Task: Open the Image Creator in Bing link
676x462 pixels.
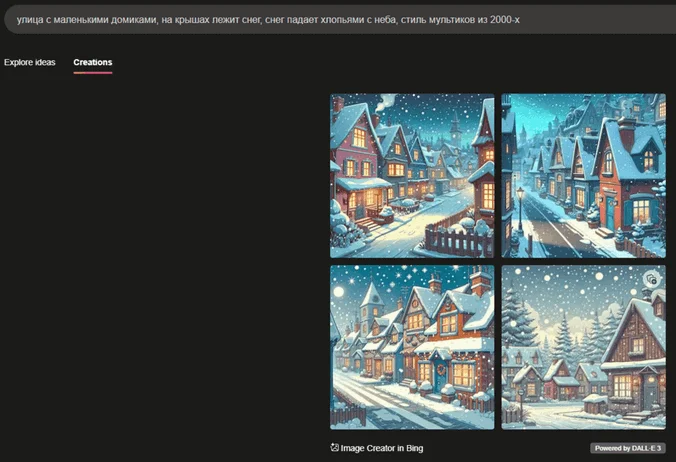Action: (x=381, y=448)
